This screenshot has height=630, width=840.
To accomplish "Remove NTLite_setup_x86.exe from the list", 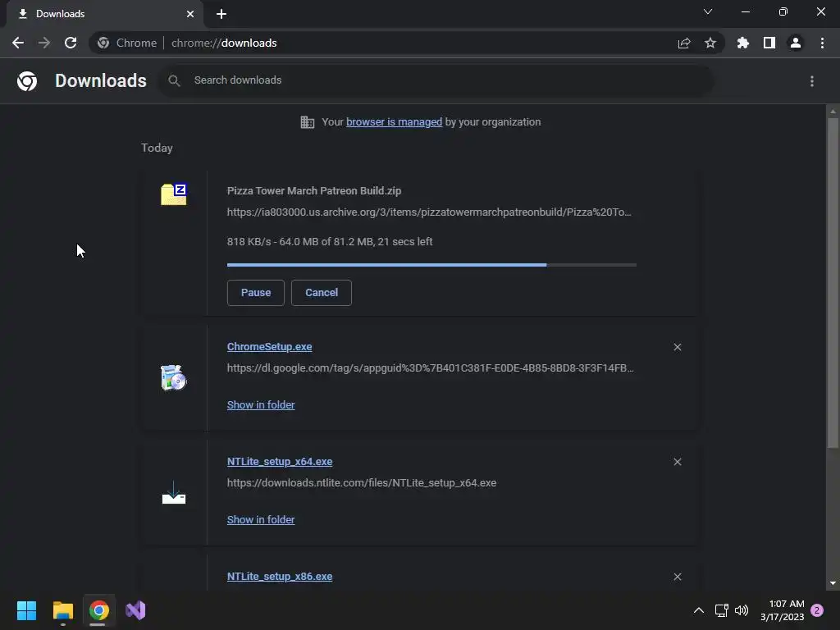I will pos(677,577).
